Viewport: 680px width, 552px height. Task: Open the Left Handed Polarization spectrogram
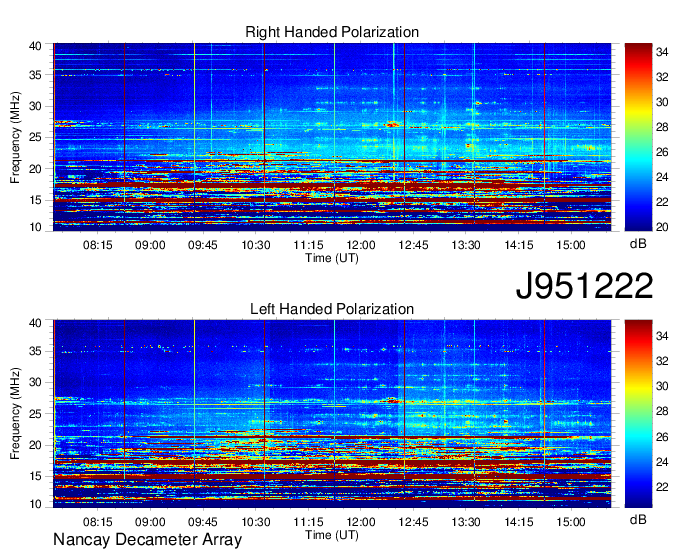(332, 414)
